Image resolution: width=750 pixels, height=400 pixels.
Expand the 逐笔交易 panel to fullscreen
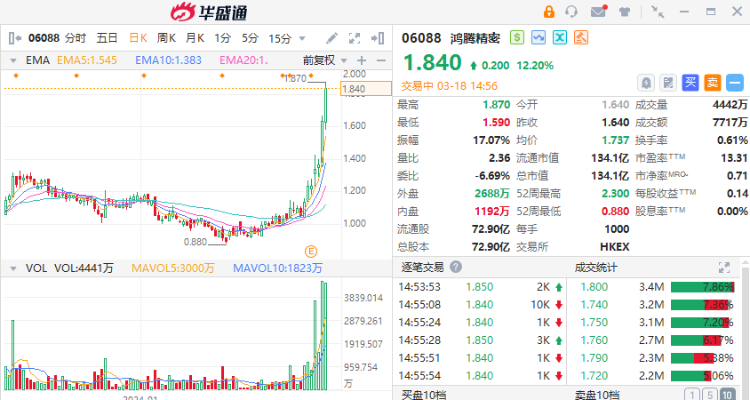pos(724,267)
